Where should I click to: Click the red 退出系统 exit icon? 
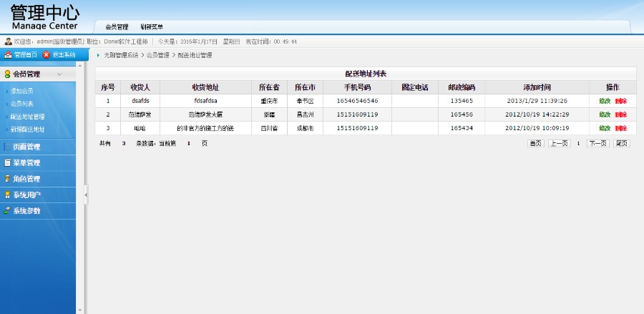click(47, 54)
